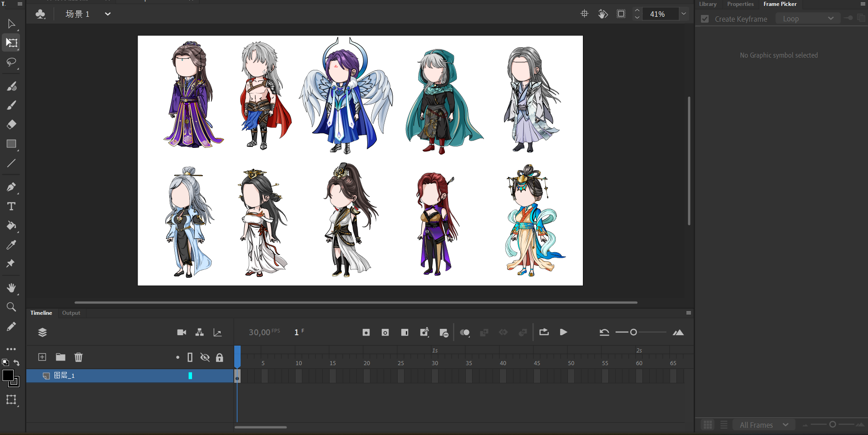Open the 41% zoom level dropdown
Viewport: 868px width, 435px height.
(x=683, y=14)
